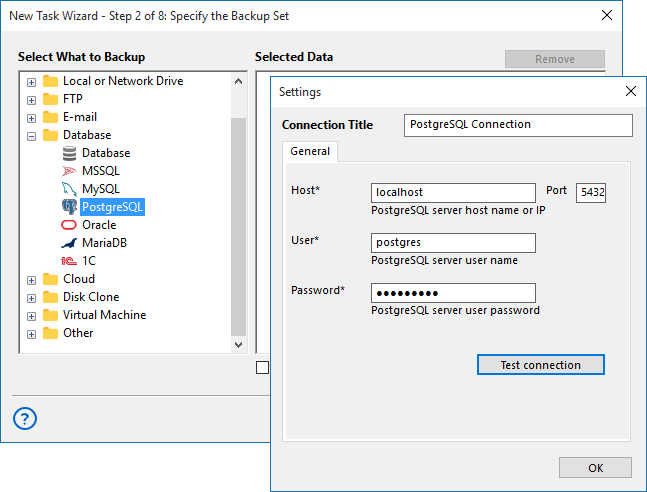Expand the Local or Network Drive node
Image resolution: width=647 pixels, height=492 pixels.
pos(31,81)
